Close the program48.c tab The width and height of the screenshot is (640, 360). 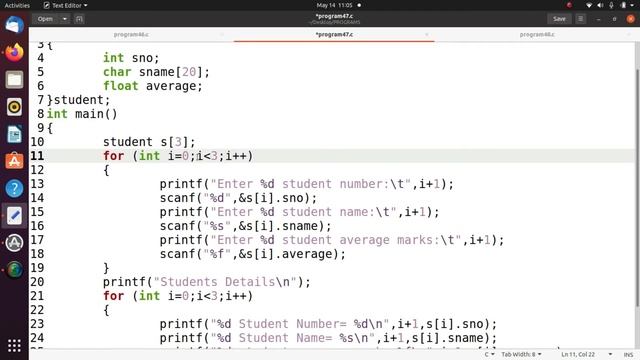(x=629, y=35)
